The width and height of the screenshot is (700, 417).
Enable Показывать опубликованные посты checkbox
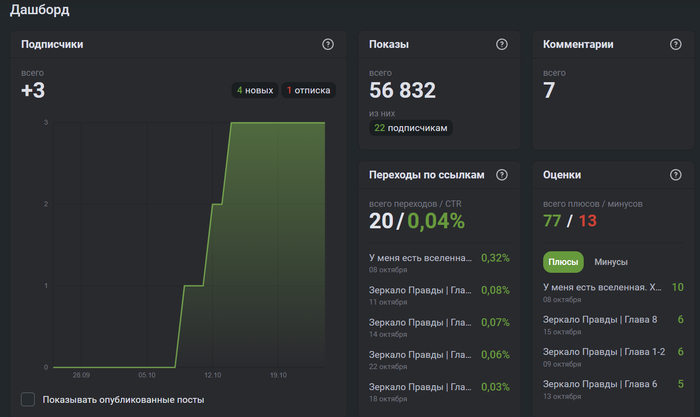pyautogui.click(x=28, y=400)
